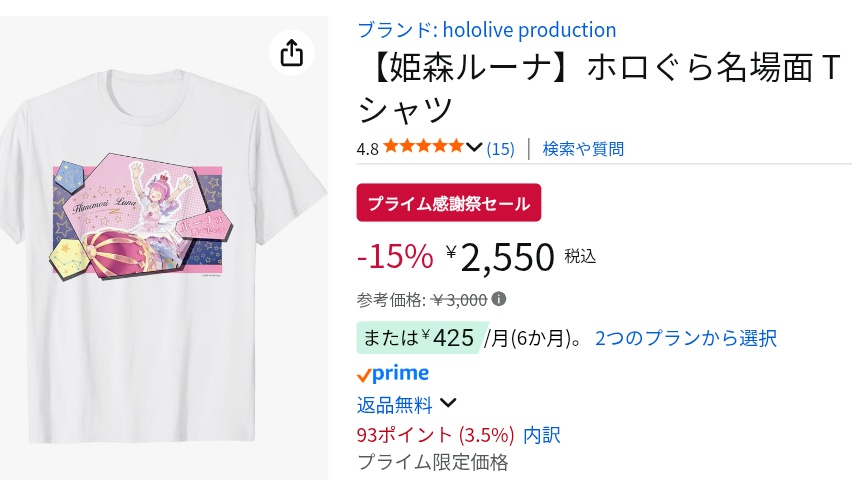
Task: Click the prime logo
Action: 393,373
